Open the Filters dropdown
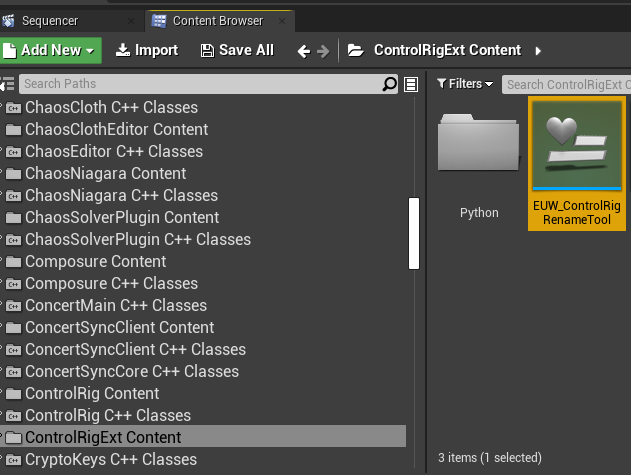The width and height of the screenshot is (631, 475). click(x=465, y=84)
